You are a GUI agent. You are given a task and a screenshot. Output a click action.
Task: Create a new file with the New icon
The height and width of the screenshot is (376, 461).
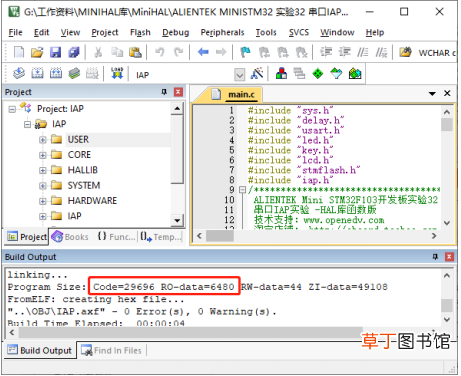[x=19, y=52]
